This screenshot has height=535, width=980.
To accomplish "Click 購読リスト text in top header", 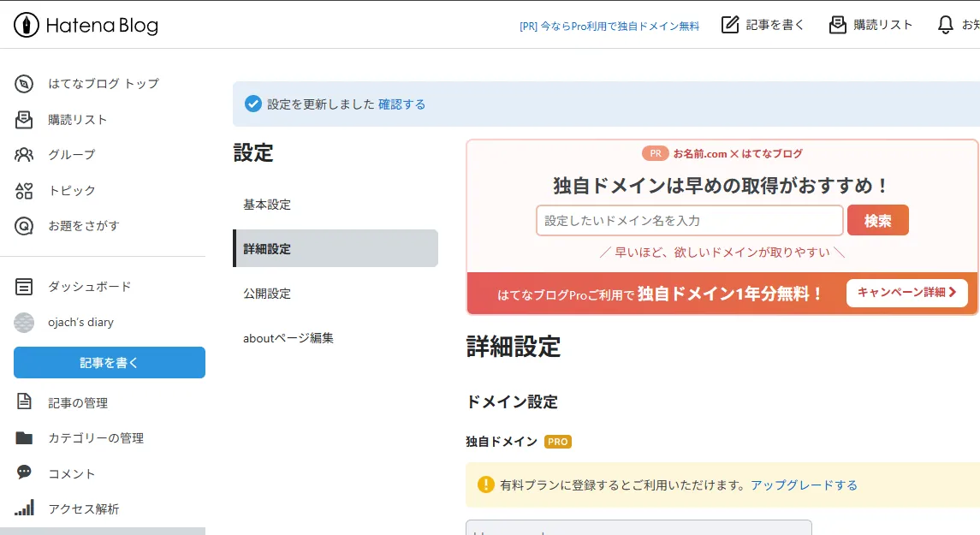I will 883,25.
